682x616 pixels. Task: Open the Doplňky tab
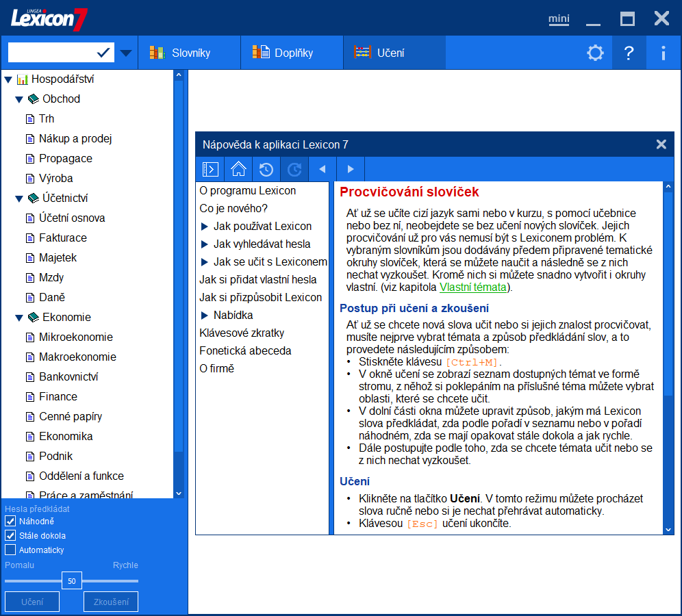(x=292, y=53)
